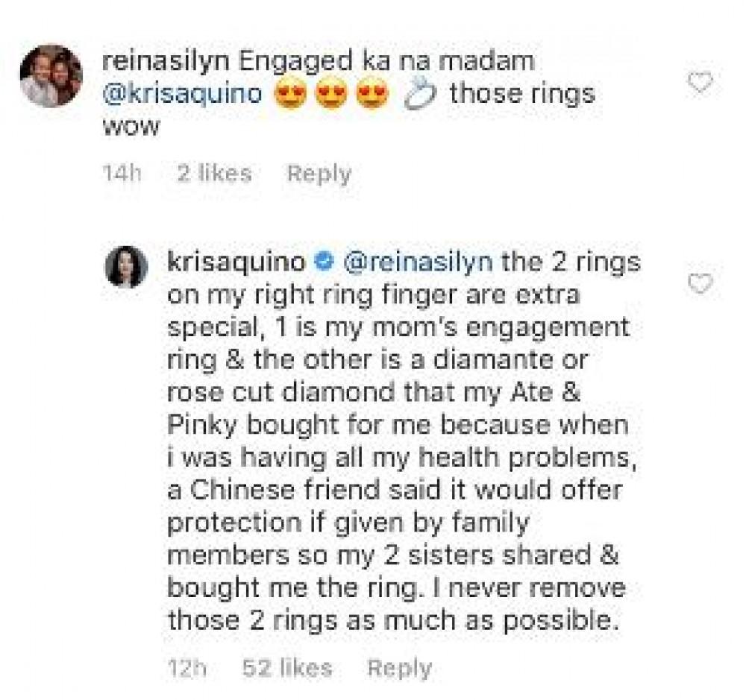Follow the @krisaquino mention in the first comment
This screenshot has width=746, height=700.
[182, 95]
